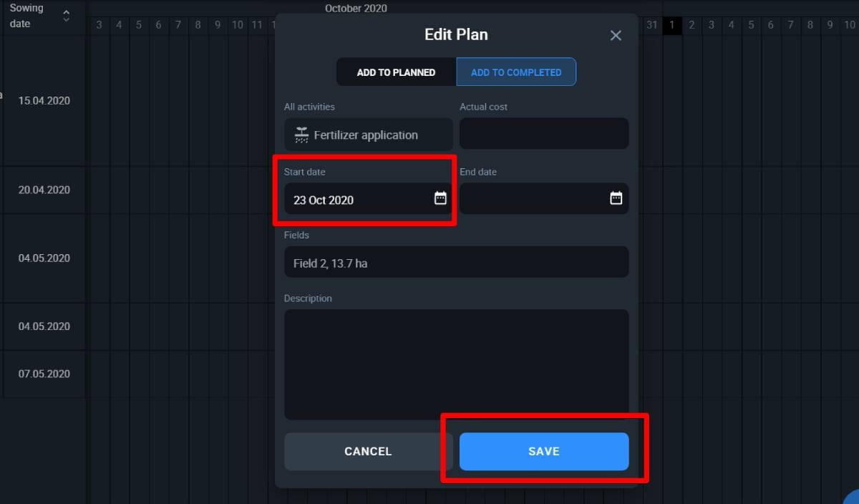The image size is (859, 504).
Task: Click the Description text area
Action: 456,365
